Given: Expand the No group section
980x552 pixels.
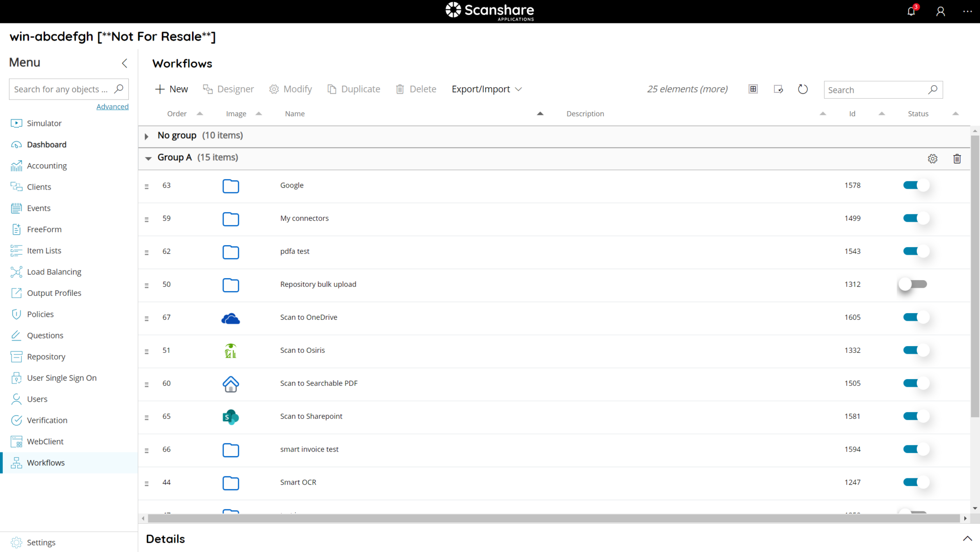Looking at the screenshot, I should [146, 136].
